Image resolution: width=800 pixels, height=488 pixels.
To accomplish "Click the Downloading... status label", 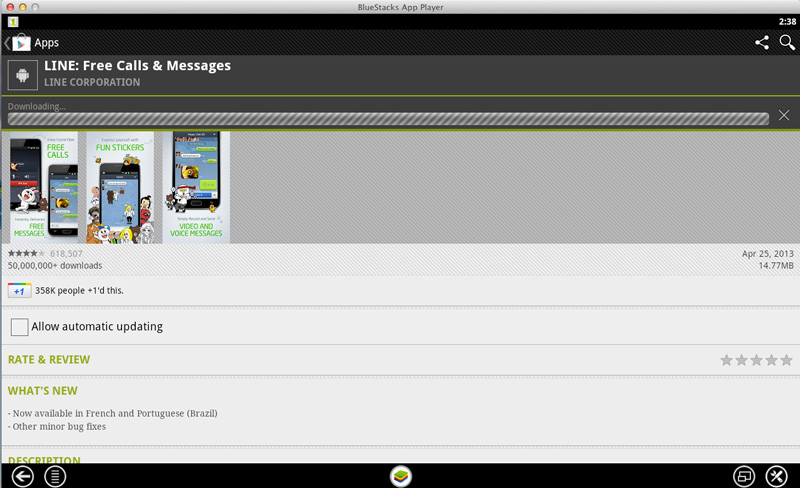I will [x=37, y=106].
